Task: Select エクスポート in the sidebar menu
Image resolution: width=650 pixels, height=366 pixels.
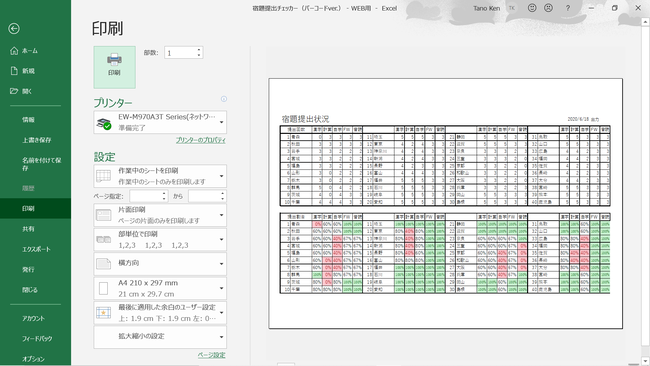Action: [x=36, y=249]
